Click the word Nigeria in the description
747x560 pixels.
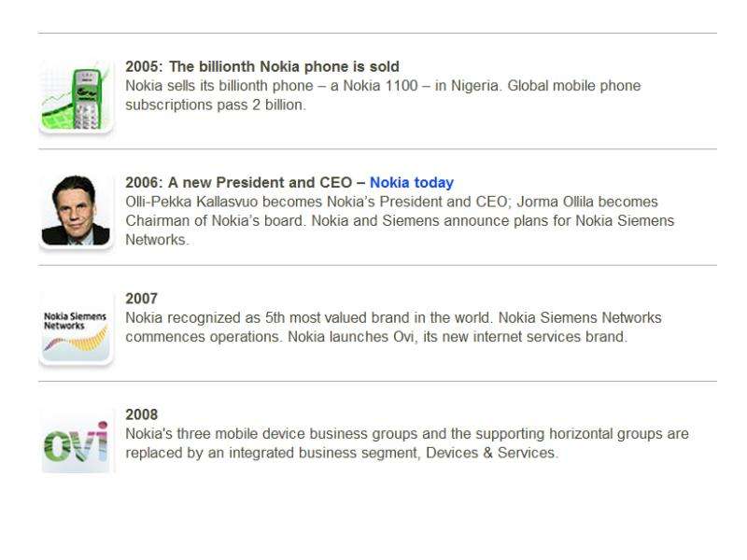coord(475,86)
